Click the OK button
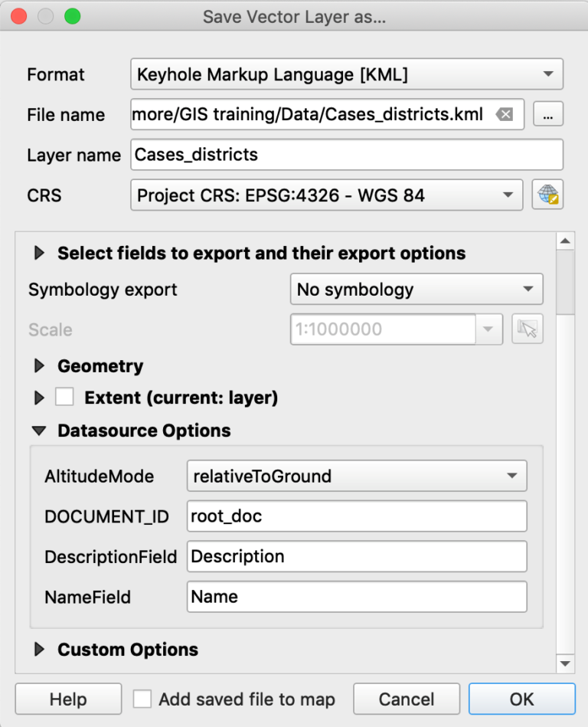This screenshot has width=588, height=727. pos(521,699)
